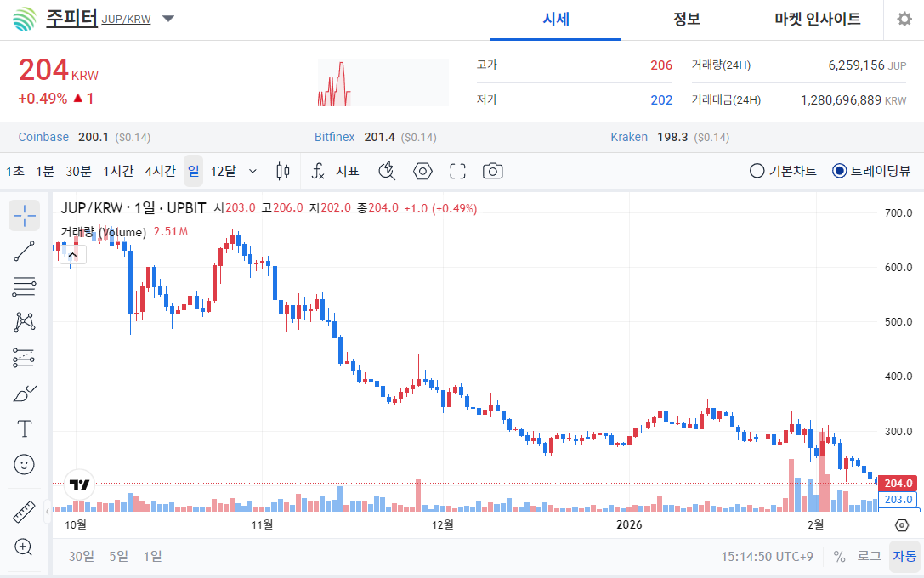Image resolution: width=924 pixels, height=578 pixels.
Task: Open chart settings via the hexagon icon
Action: point(422,171)
